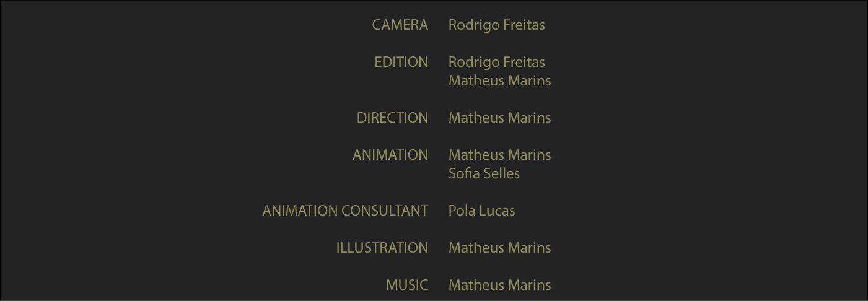Select the name Pola Lucas
The height and width of the screenshot is (301, 868).
point(481,211)
